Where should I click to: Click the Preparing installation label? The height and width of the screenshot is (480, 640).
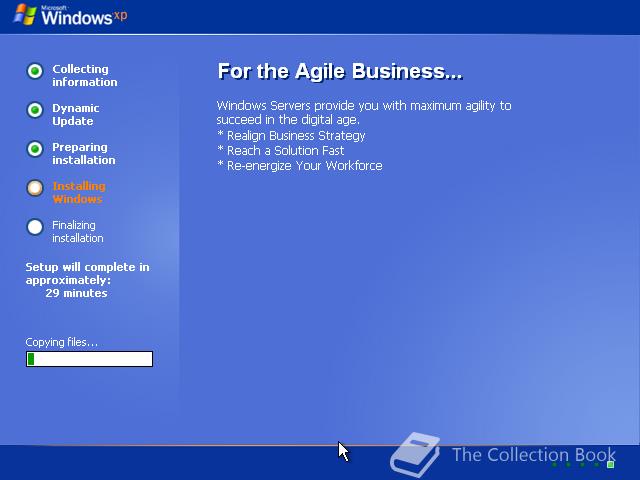(84, 153)
